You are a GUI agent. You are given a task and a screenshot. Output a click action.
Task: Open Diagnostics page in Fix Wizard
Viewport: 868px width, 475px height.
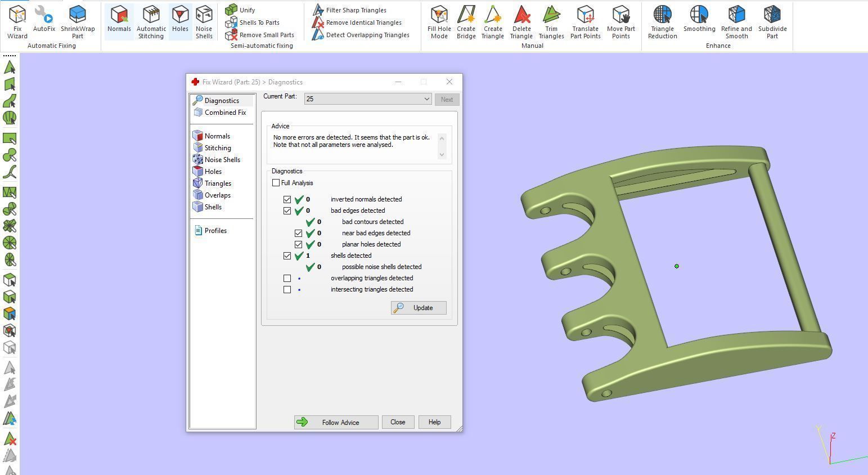(x=222, y=101)
